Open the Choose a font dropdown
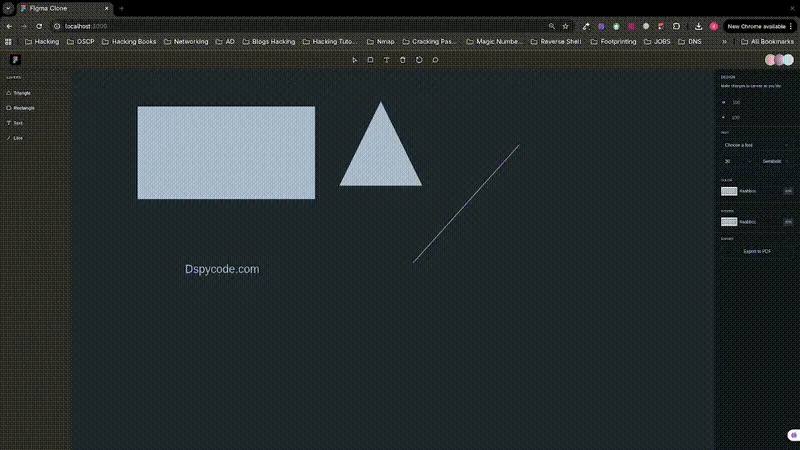The width and height of the screenshot is (800, 450). pyautogui.click(x=757, y=145)
